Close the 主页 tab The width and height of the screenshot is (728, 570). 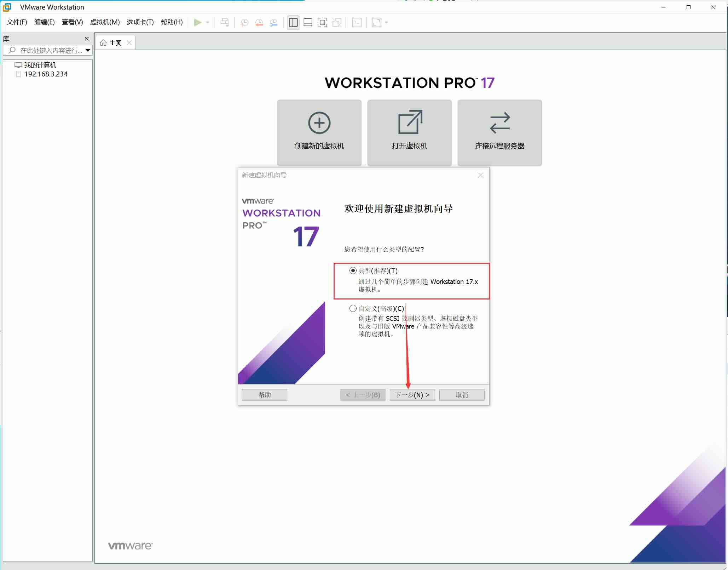(129, 43)
